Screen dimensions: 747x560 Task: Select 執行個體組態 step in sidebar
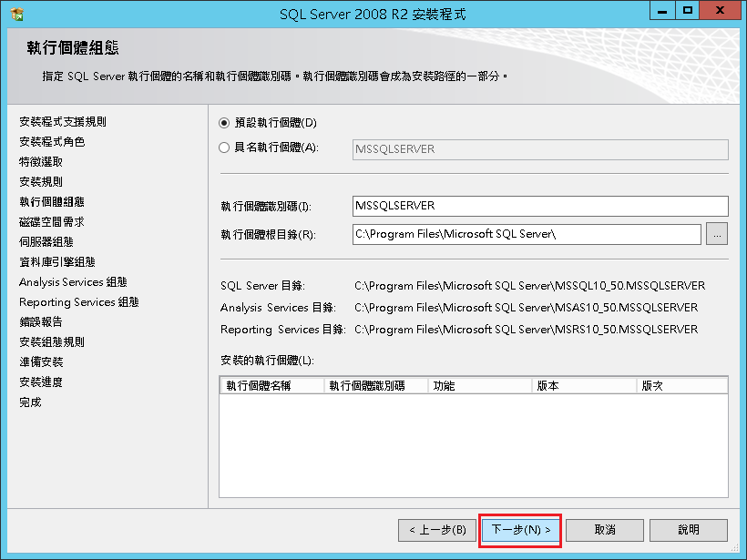coord(52,202)
